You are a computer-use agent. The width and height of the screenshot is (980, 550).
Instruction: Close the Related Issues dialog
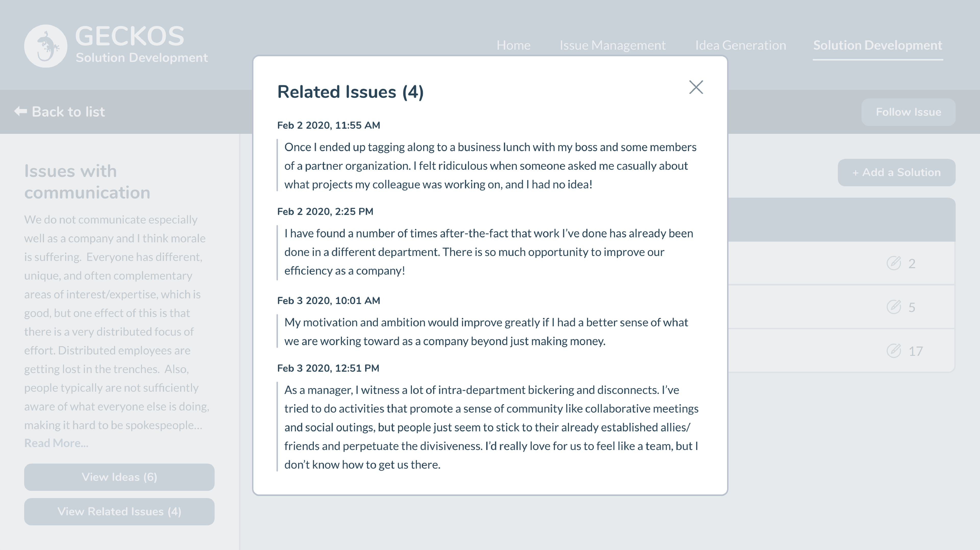(x=696, y=87)
